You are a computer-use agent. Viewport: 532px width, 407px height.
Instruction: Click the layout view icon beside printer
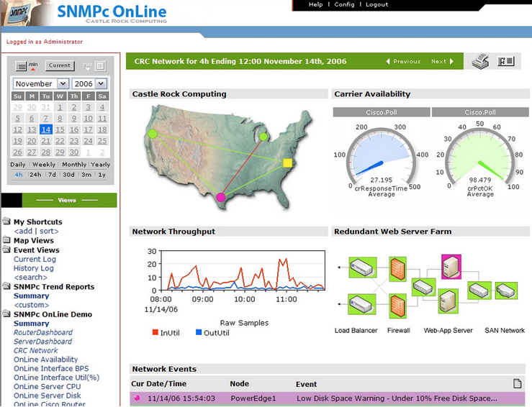tap(506, 61)
